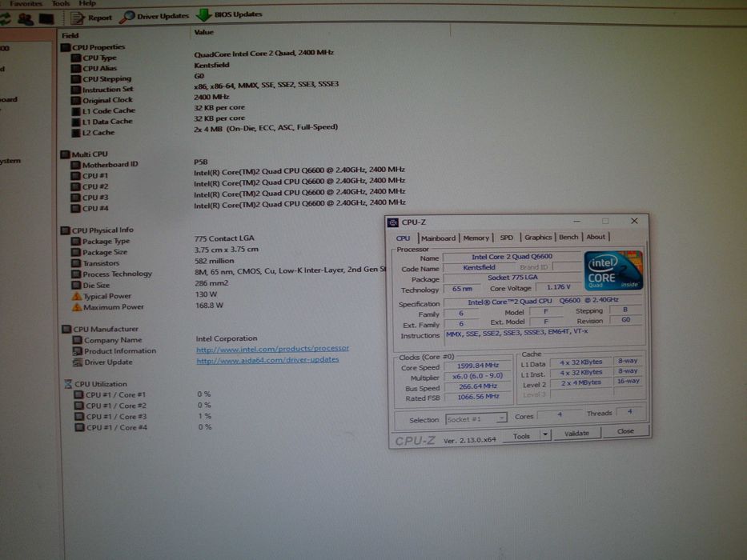The height and width of the screenshot is (560, 747).
Task: Click the Motherboard ID row icon
Action: pyautogui.click(x=75, y=165)
